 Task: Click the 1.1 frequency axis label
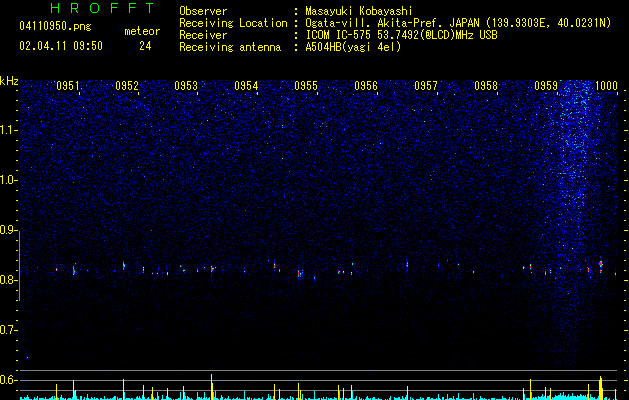pos(8,130)
